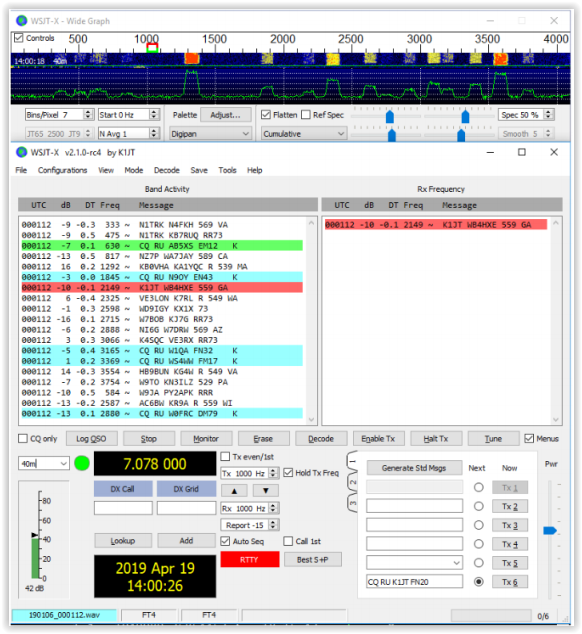The image size is (582, 634).
Task: Click the green receive status indicator
Action: tap(82, 463)
